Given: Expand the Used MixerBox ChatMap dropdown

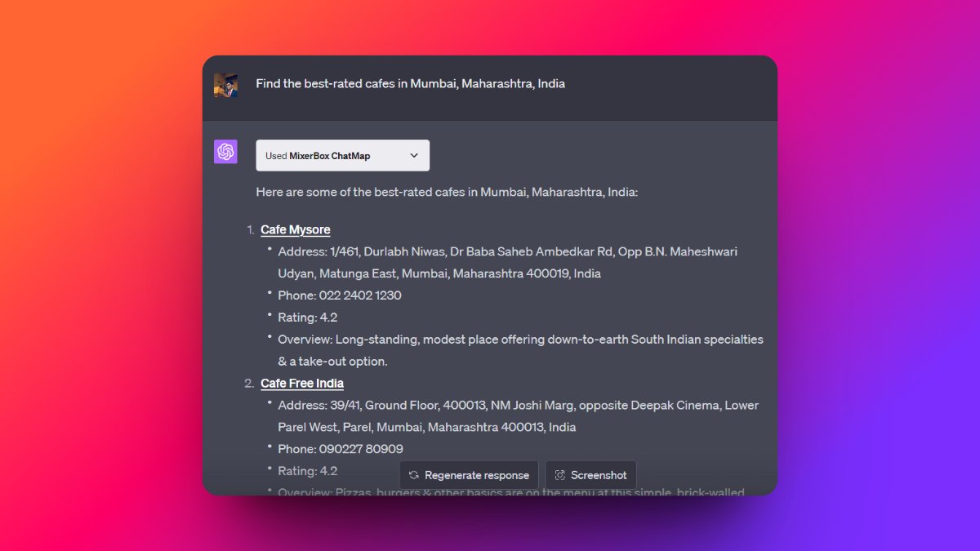Looking at the screenshot, I should point(342,155).
